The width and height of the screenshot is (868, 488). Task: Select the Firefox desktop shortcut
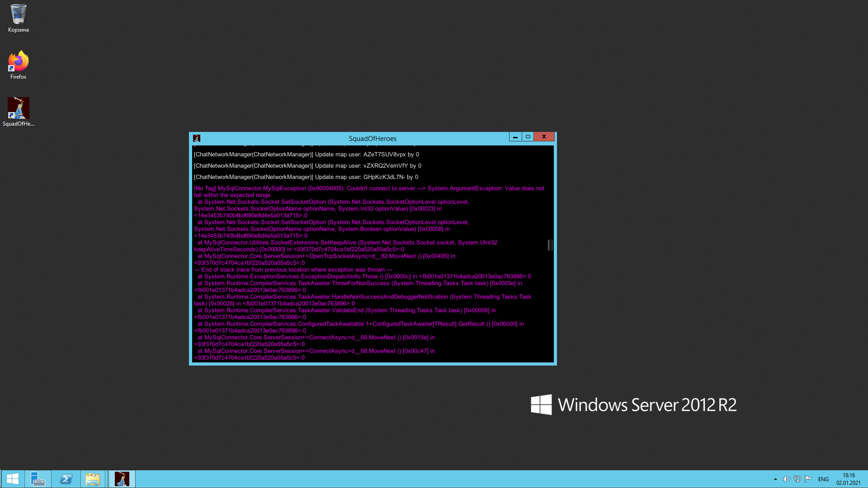(x=18, y=65)
